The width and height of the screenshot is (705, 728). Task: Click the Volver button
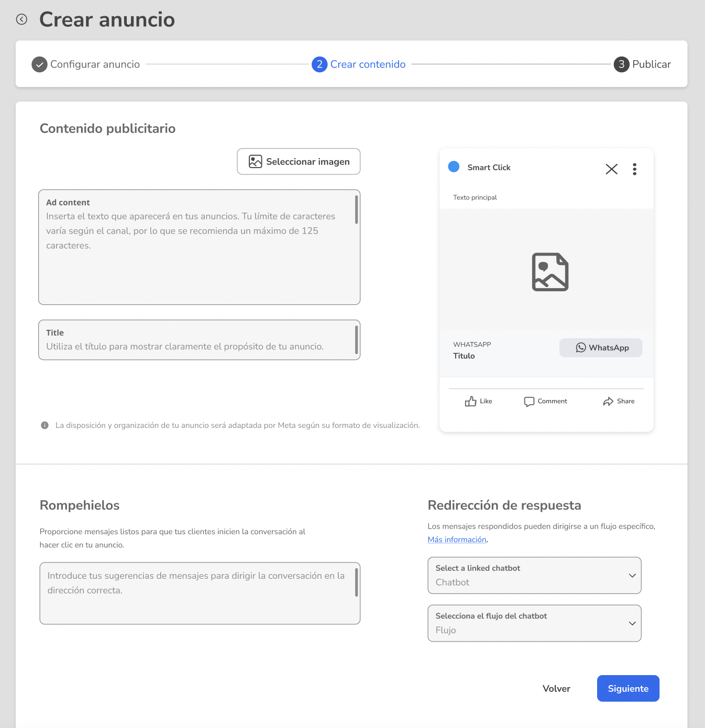point(556,688)
